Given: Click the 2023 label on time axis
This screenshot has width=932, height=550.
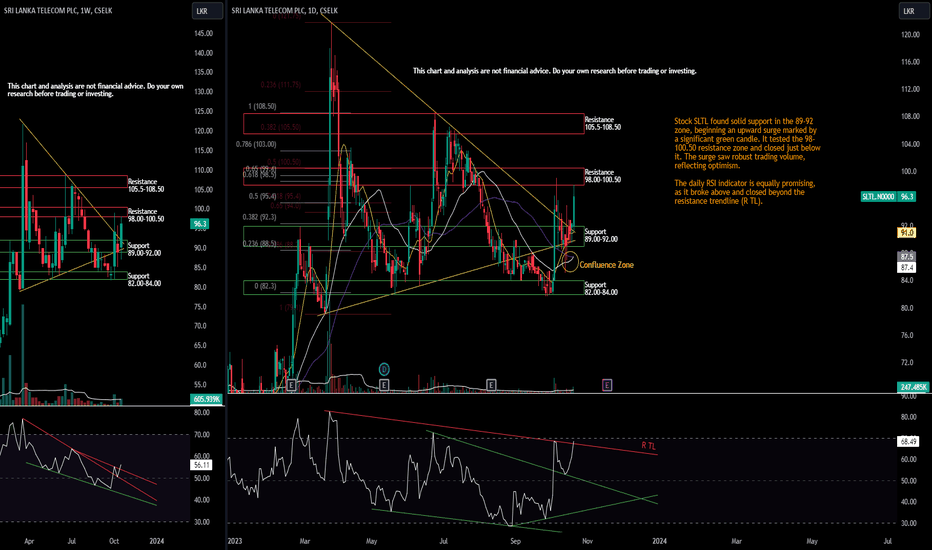Looking at the screenshot, I should [x=235, y=541].
